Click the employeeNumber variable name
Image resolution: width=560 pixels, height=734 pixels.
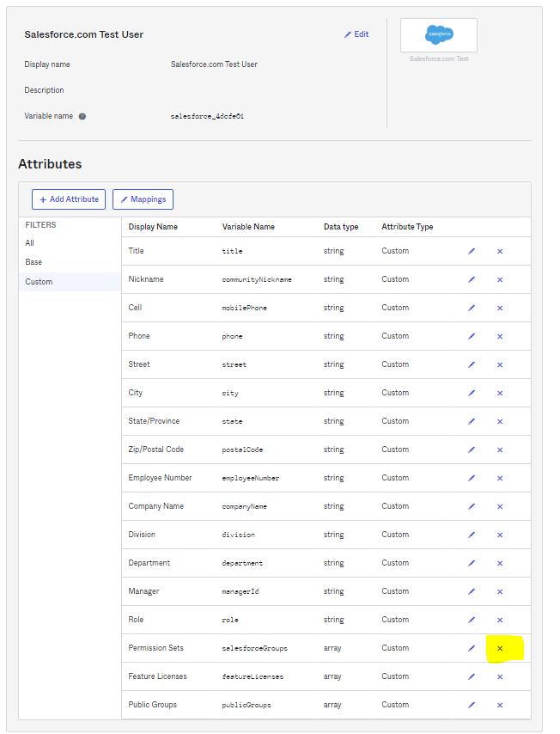[x=251, y=478]
